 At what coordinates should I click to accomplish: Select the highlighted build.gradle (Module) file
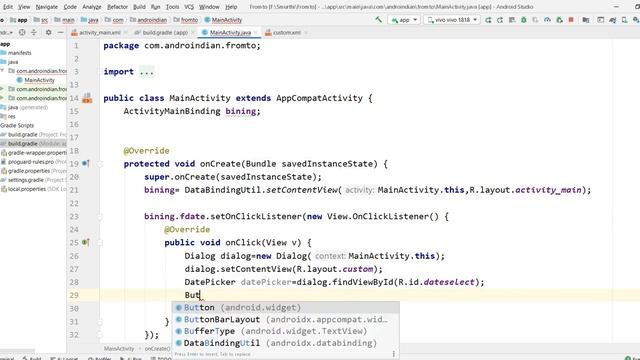33,143
